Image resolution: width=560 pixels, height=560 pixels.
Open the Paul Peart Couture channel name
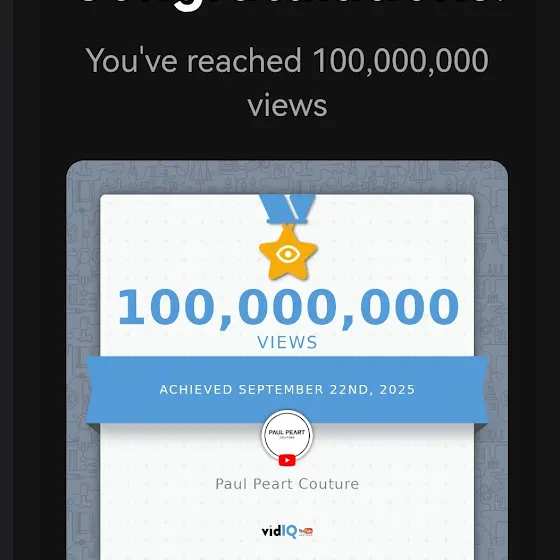(x=287, y=484)
